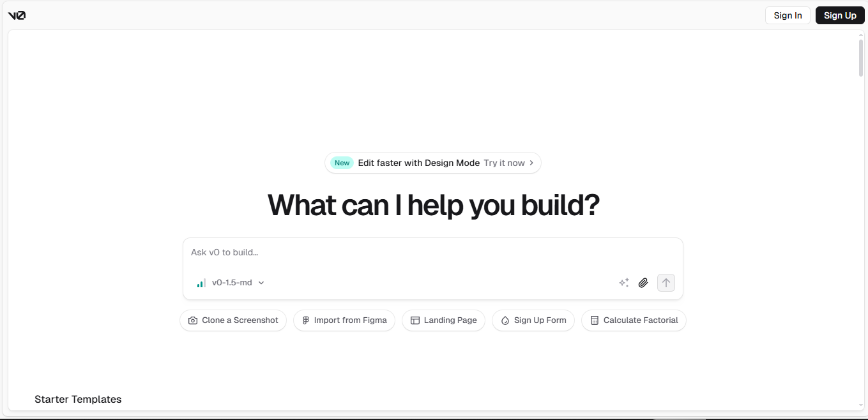Select the Calculate Factorial suggestion chip
868x420 pixels.
tap(634, 320)
